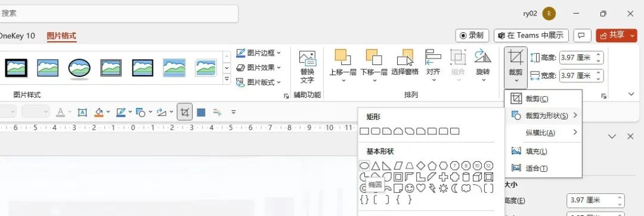Switch to 图片格式 tab
Viewport: 644px width, 216px height.
pyautogui.click(x=61, y=36)
